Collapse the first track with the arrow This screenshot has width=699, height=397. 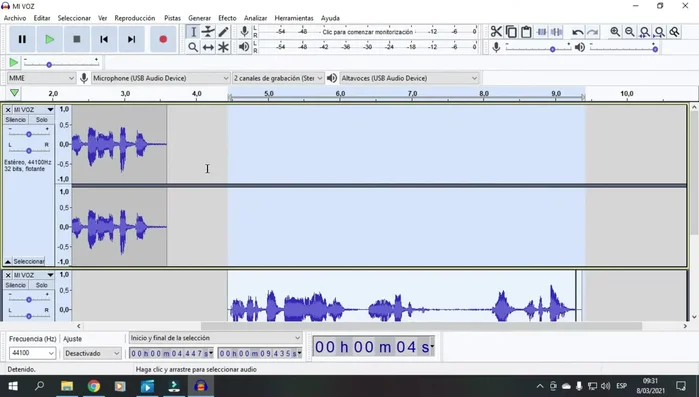coord(8,262)
